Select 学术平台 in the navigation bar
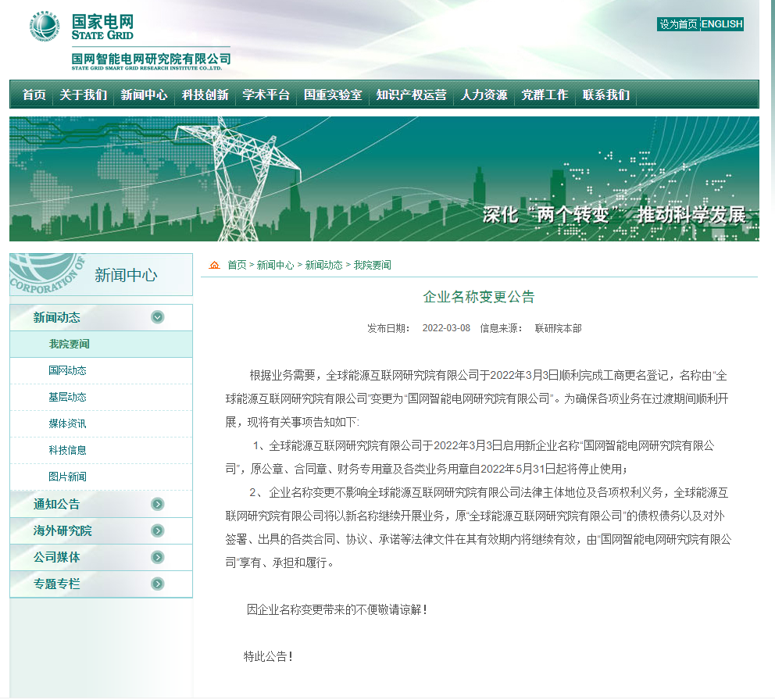 point(266,95)
